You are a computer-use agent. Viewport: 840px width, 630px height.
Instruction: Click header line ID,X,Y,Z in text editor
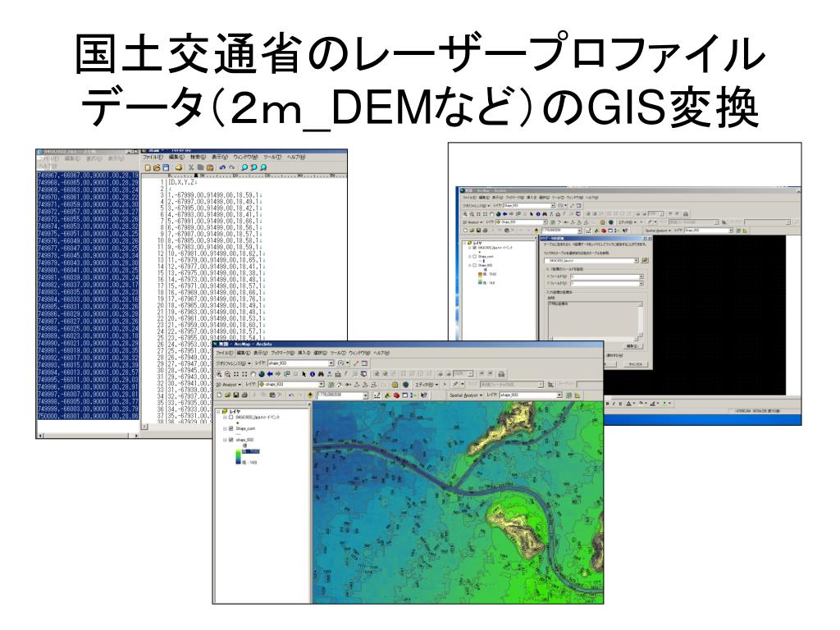182,183
